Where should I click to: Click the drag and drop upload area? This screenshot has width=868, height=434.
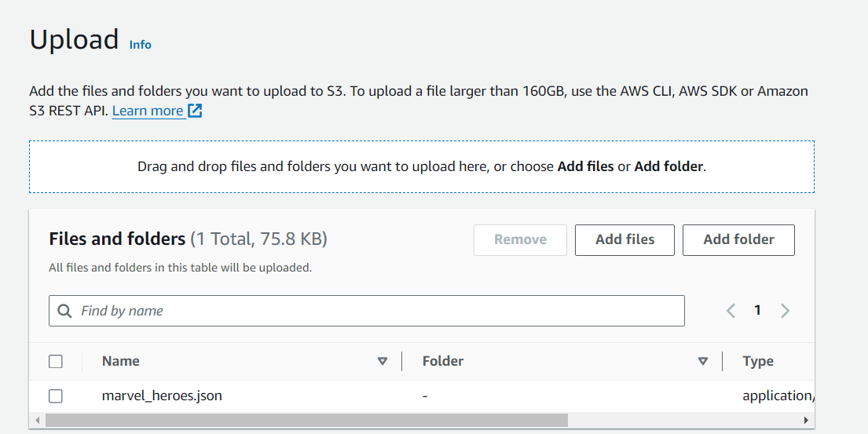pyautogui.click(x=421, y=166)
